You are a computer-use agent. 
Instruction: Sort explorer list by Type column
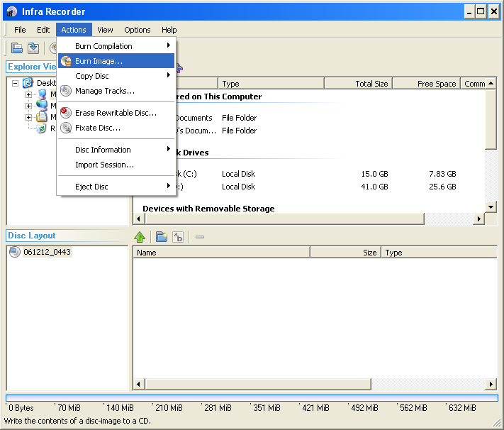click(271, 84)
